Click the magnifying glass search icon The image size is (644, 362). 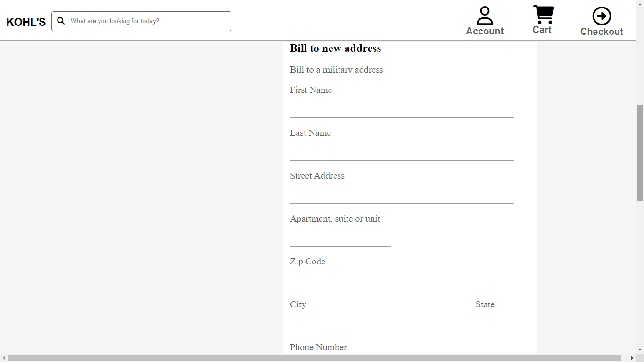click(61, 21)
